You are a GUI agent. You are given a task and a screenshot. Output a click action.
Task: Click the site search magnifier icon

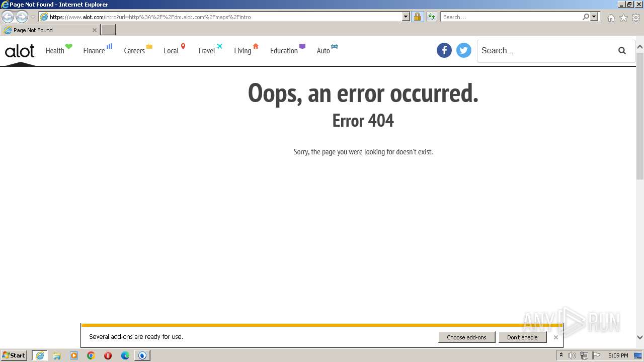tap(622, 50)
